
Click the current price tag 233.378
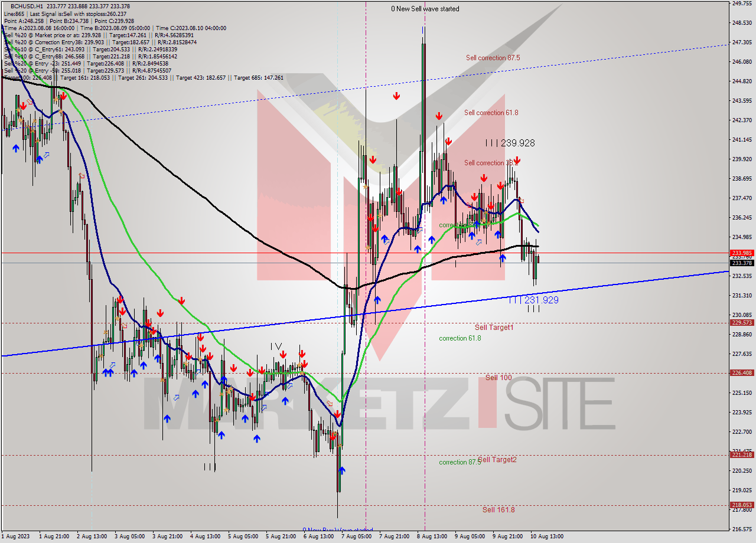pyautogui.click(x=742, y=263)
